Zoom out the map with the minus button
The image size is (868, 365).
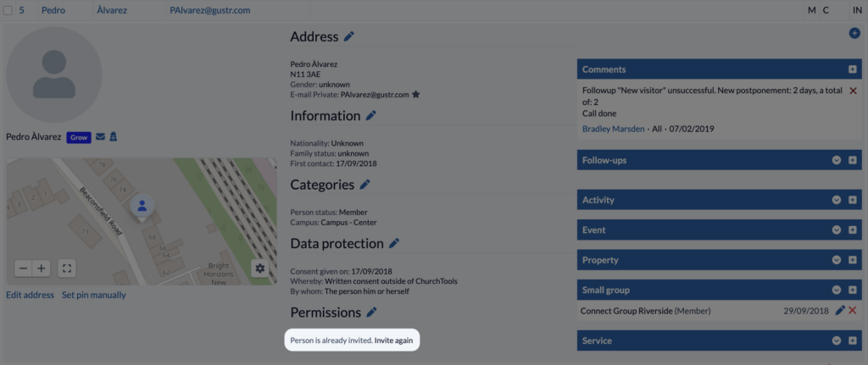23,268
